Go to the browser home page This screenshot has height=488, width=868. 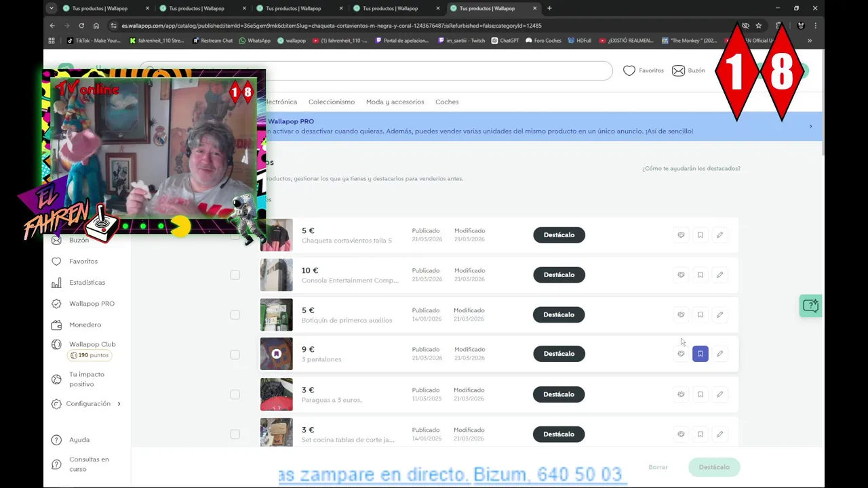[96, 26]
